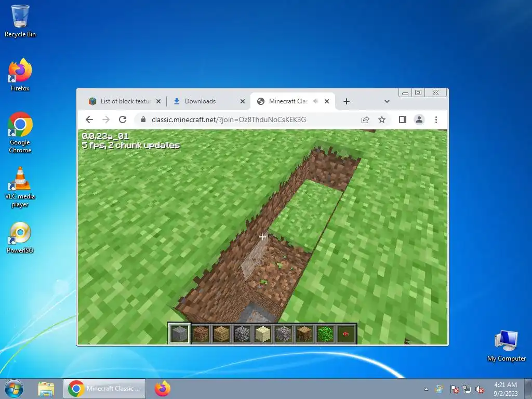Share this page via the share icon
This screenshot has width=532, height=399.
(x=365, y=119)
